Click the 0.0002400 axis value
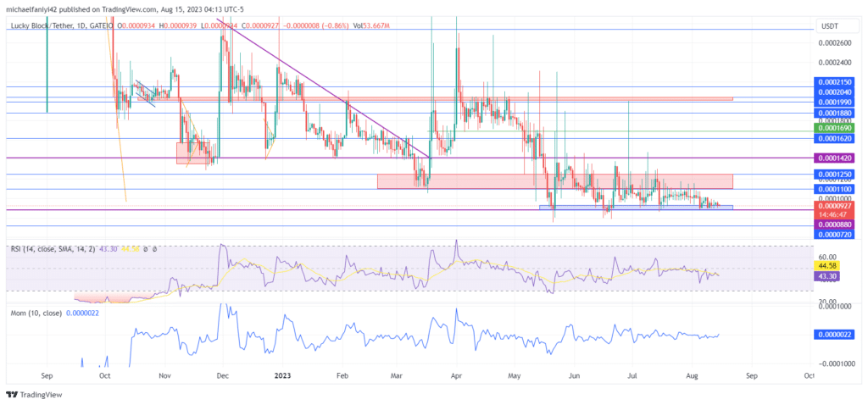Image resolution: width=868 pixels, height=405 pixels. 835,63
